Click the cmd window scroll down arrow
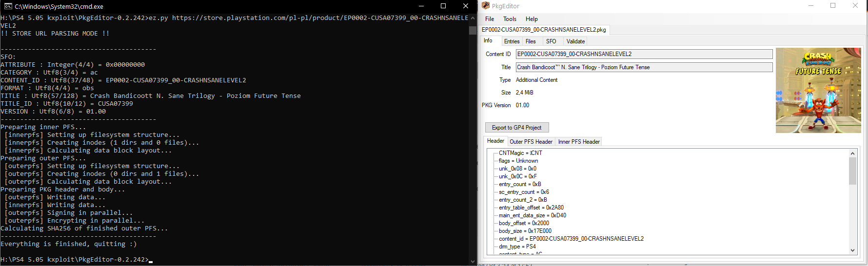Image resolution: width=868 pixels, height=266 pixels. [x=472, y=261]
